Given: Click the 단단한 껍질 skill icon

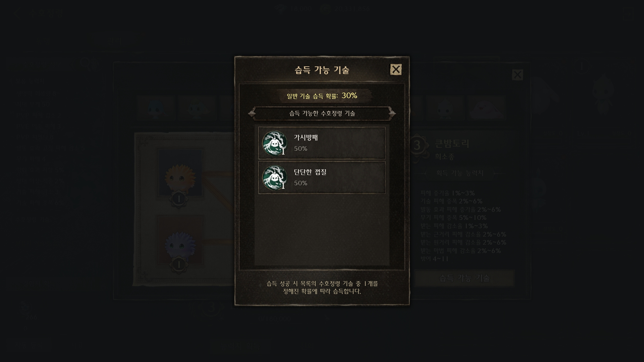Looking at the screenshot, I should pyautogui.click(x=275, y=178).
